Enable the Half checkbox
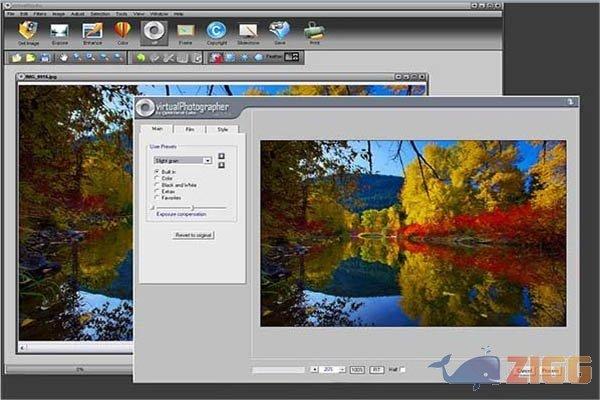Screen dimensions: 600x400 (403, 369)
